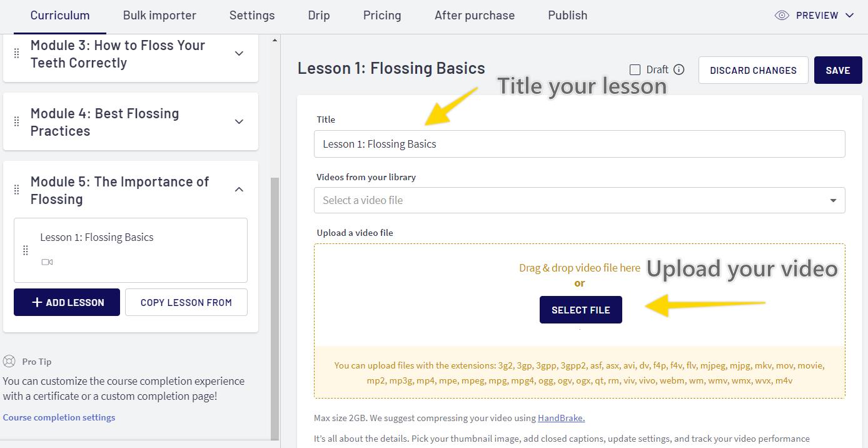Expand Module 4: Best Flossing Practices chevron
This screenshot has width=868, height=448.
239,121
